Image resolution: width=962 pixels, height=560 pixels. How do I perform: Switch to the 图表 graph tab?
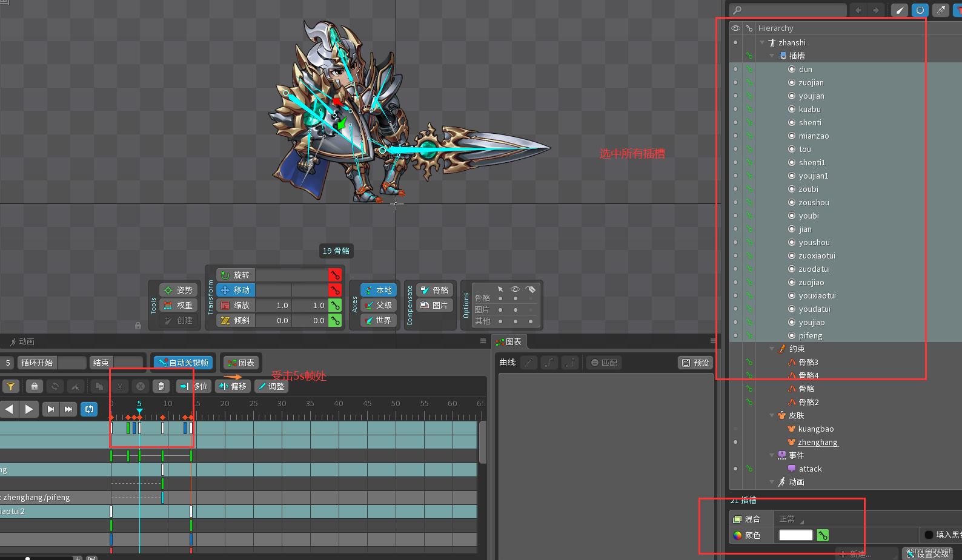[509, 341]
